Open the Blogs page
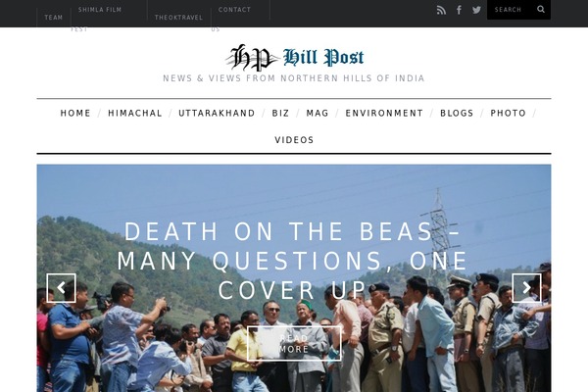Image resolution: width=588 pixels, height=392 pixels. [x=457, y=113]
